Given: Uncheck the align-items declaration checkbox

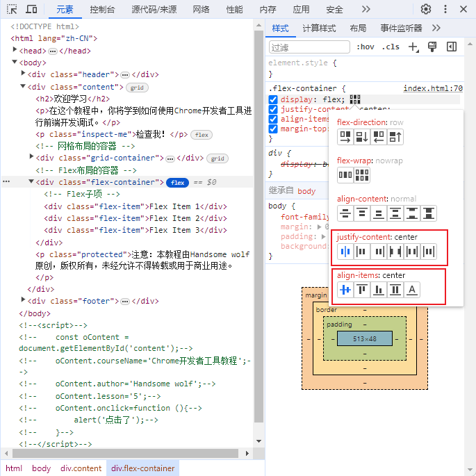Looking at the screenshot, I should [273, 119].
